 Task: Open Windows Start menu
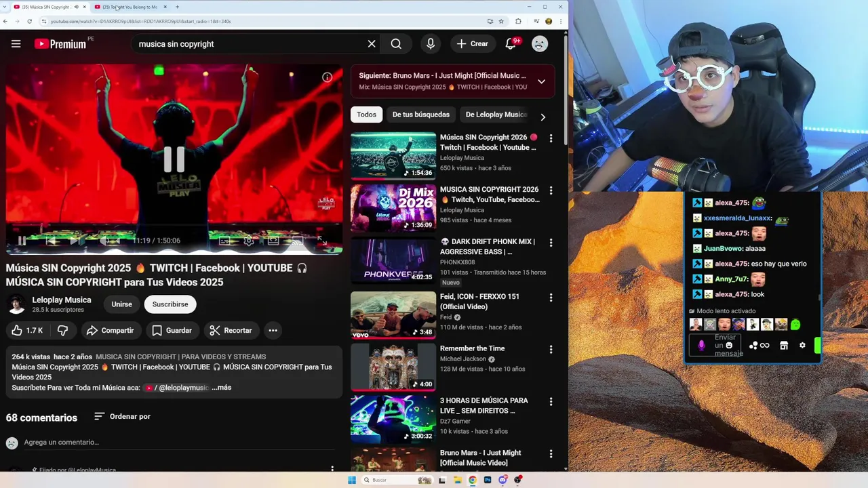pyautogui.click(x=351, y=480)
